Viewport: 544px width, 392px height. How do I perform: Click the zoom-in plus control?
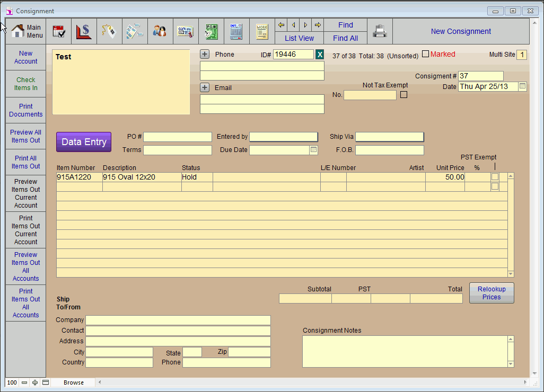coord(35,382)
